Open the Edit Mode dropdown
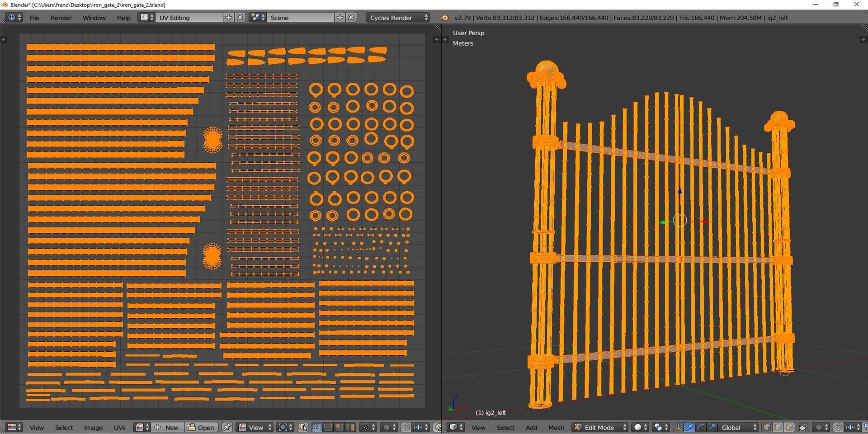This screenshot has width=868, height=434. coord(600,427)
